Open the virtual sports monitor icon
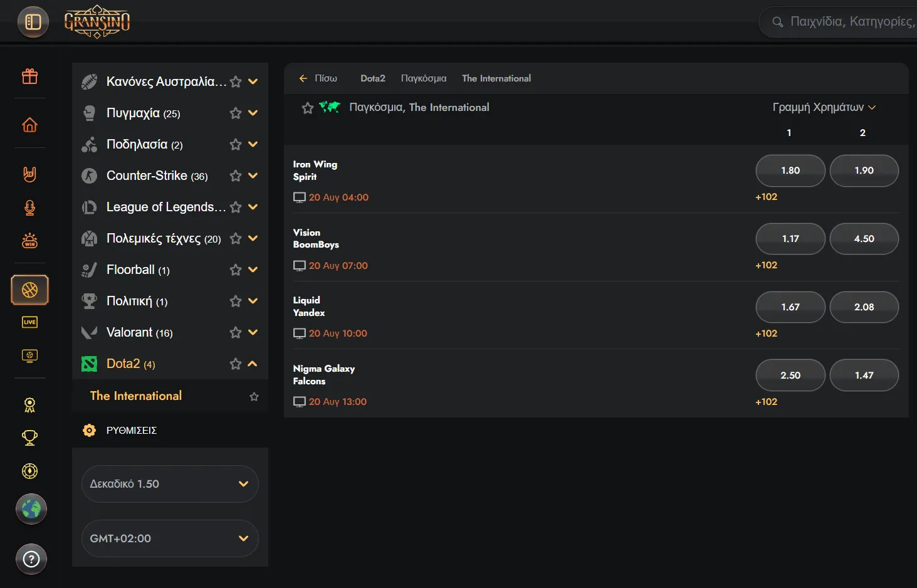 29,356
